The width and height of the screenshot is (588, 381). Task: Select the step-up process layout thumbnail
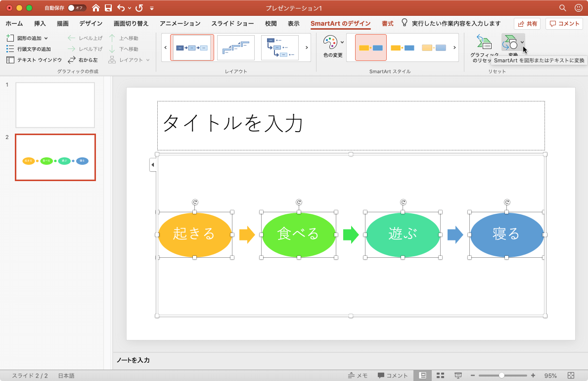(x=236, y=48)
